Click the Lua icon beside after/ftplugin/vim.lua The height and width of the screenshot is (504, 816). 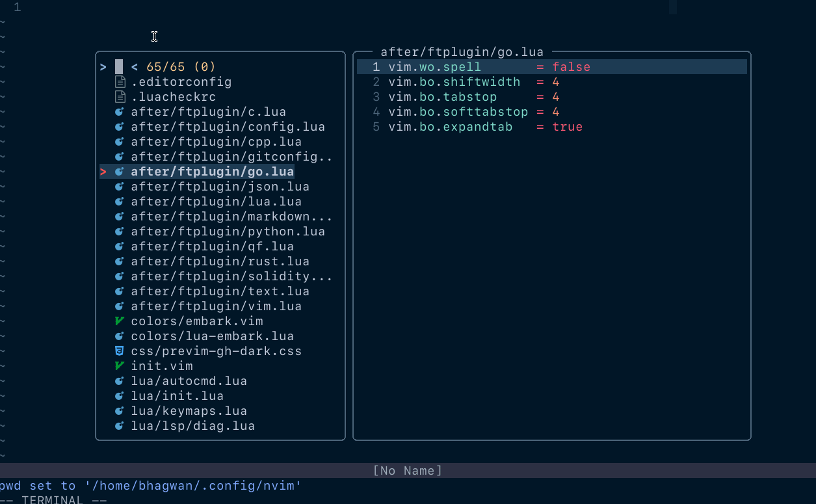pos(120,306)
